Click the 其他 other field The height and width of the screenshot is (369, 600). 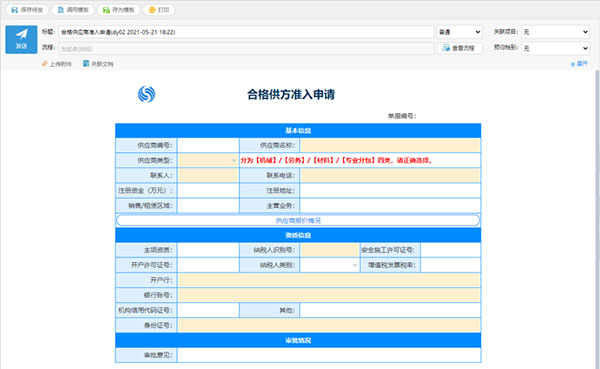tap(390, 310)
